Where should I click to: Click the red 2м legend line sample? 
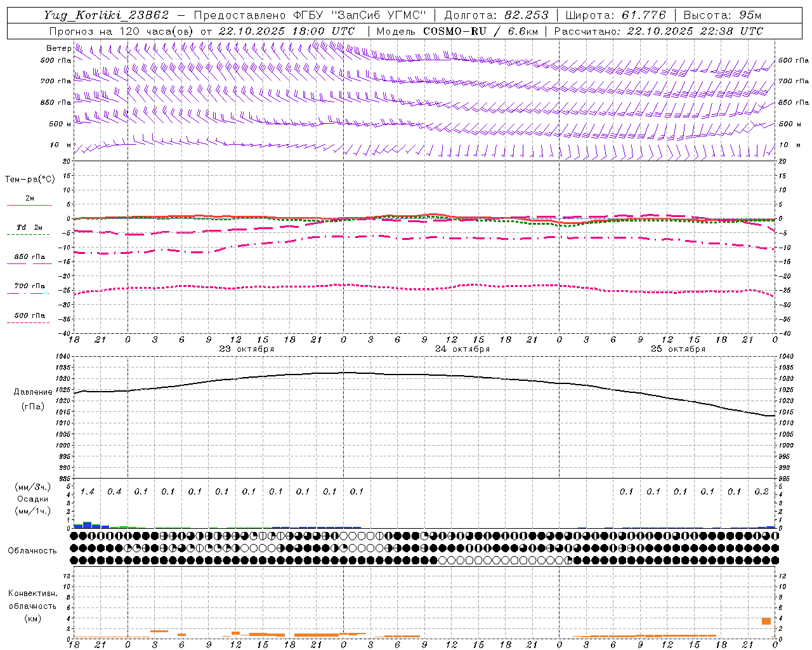(29, 205)
